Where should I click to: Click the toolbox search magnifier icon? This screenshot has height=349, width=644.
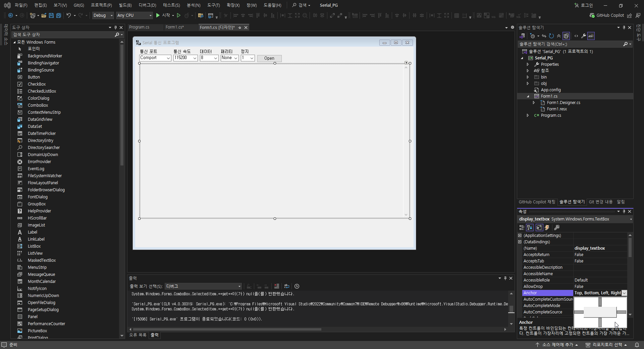point(117,35)
